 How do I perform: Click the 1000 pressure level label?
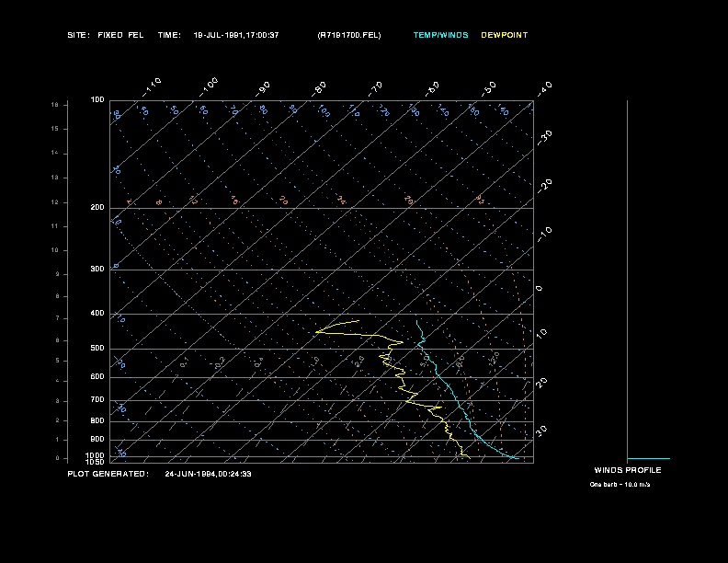[x=96, y=455]
